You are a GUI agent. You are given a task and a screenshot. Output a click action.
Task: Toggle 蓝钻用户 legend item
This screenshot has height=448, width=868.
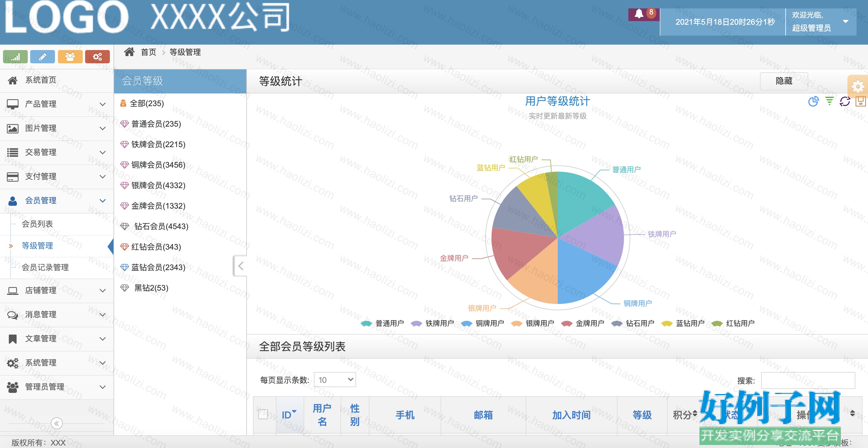click(x=683, y=323)
